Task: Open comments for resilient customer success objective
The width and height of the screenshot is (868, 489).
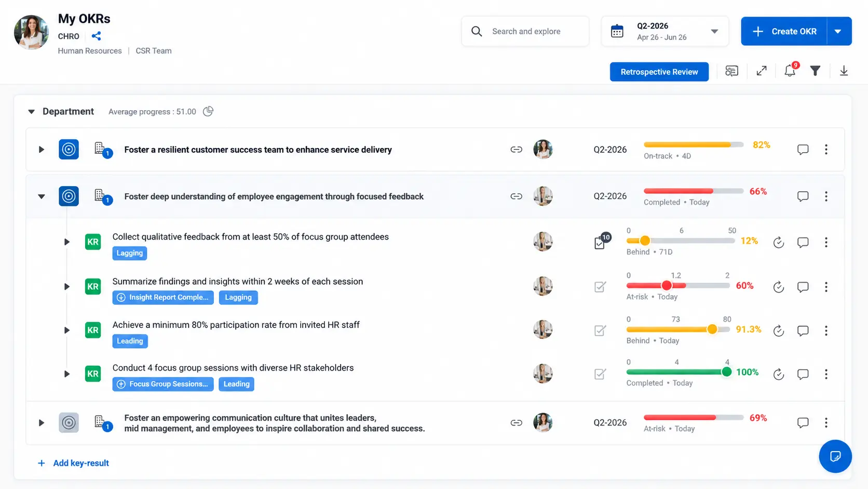Action: pyautogui.click(x=803, y=150)
